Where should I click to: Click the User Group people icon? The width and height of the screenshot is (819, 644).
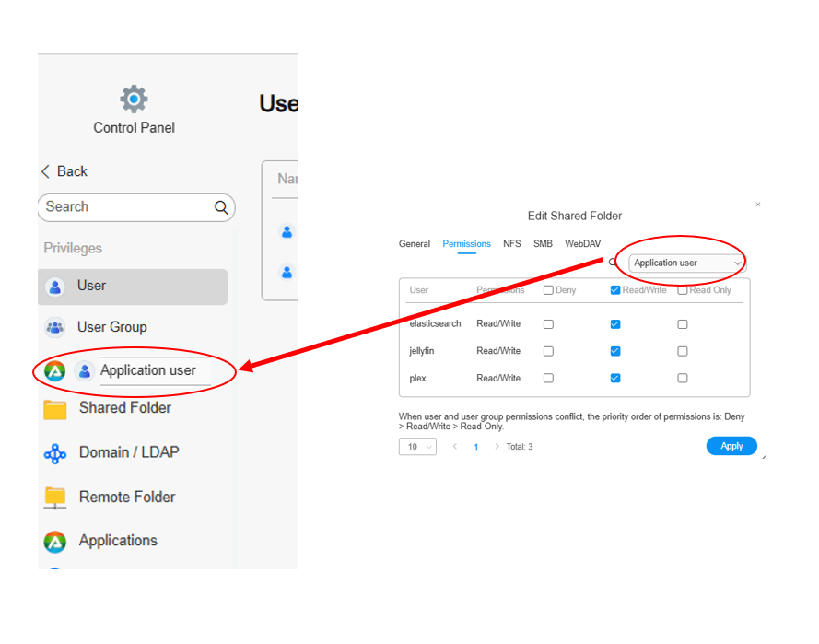55,327
